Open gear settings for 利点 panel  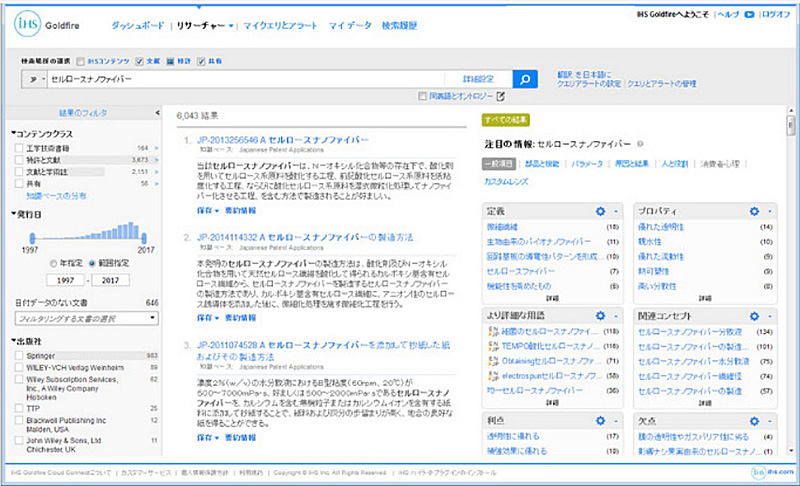click(601, 421)
